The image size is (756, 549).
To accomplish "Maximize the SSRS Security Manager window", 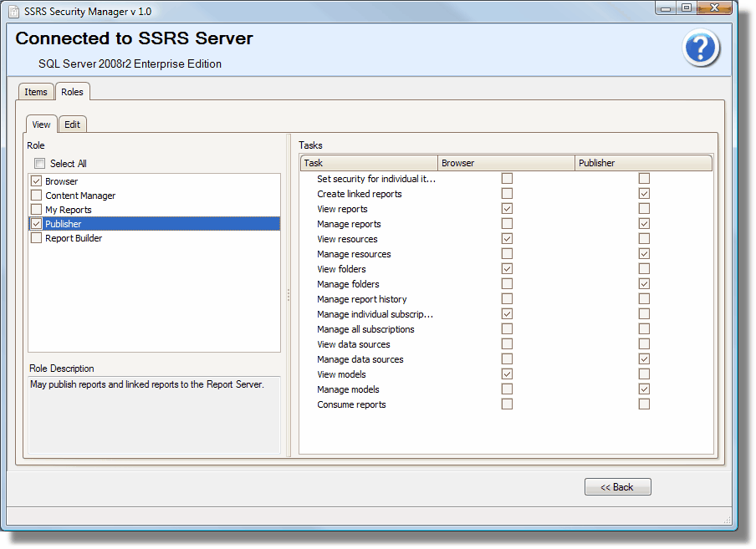I will pos(687,8).
